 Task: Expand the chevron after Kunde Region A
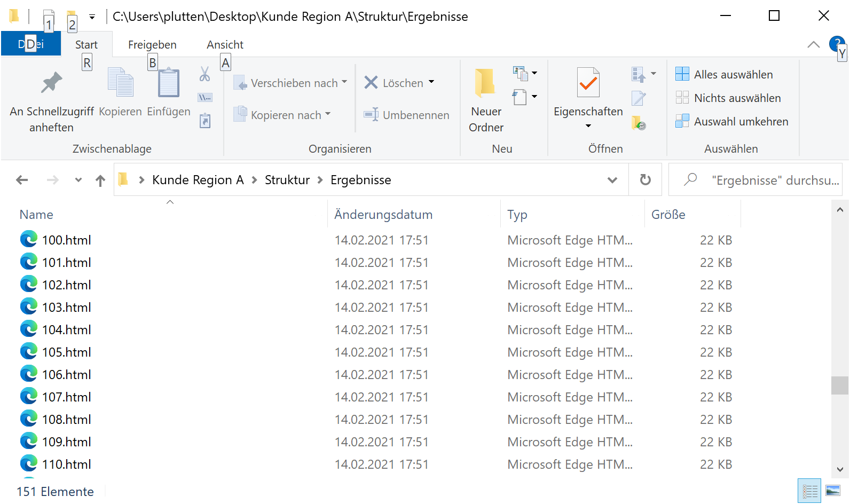pyautogui.click(x=254, y=180)
